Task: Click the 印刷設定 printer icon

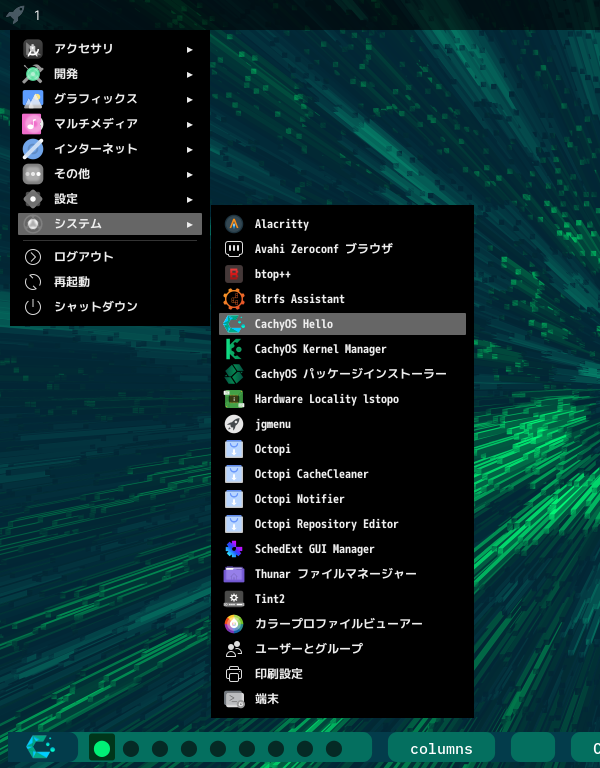Action: [234, 674]
